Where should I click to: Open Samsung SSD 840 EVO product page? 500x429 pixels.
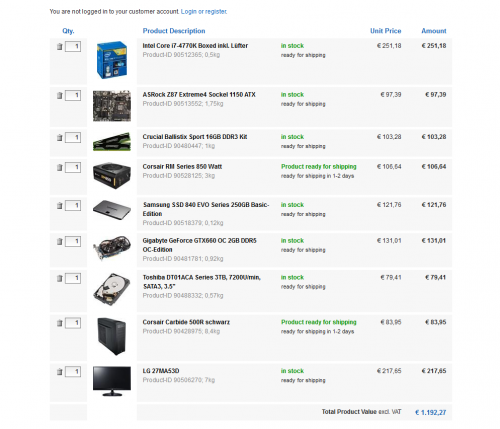(x=206, y=209)
